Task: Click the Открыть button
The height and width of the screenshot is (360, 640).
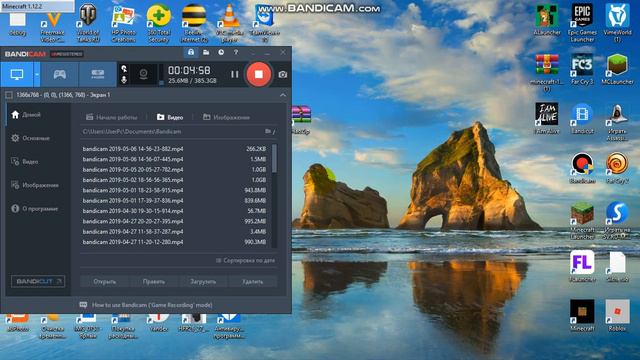Action: [104, 281]
